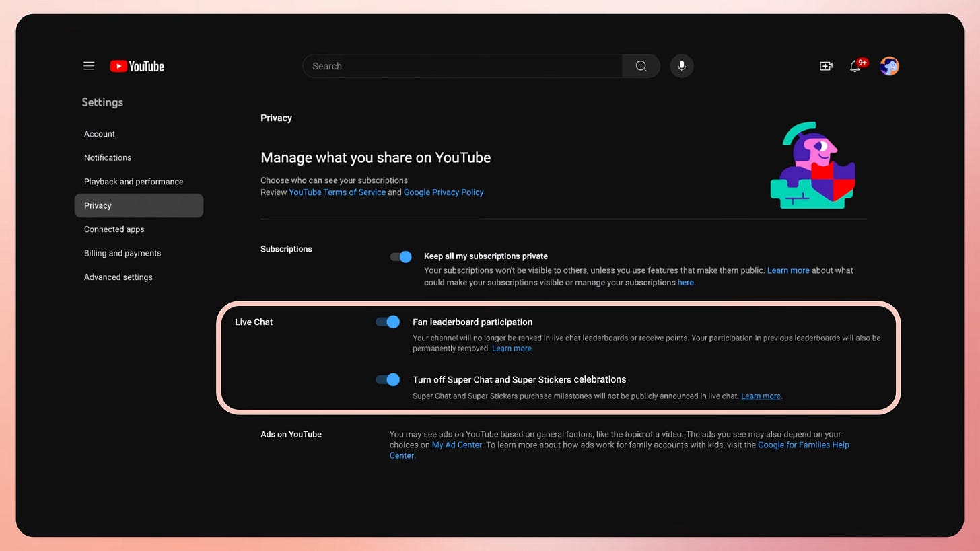Click the 'here' manage subscriptions link
Screen dimensions: 980x551
[685, 283]
